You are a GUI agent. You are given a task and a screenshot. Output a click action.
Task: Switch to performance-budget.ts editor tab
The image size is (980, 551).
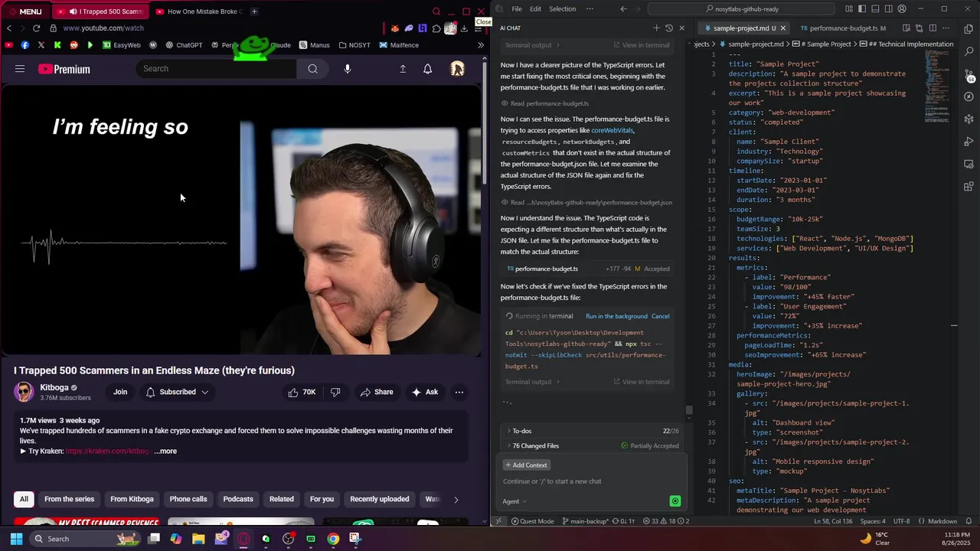click(843, 28)
